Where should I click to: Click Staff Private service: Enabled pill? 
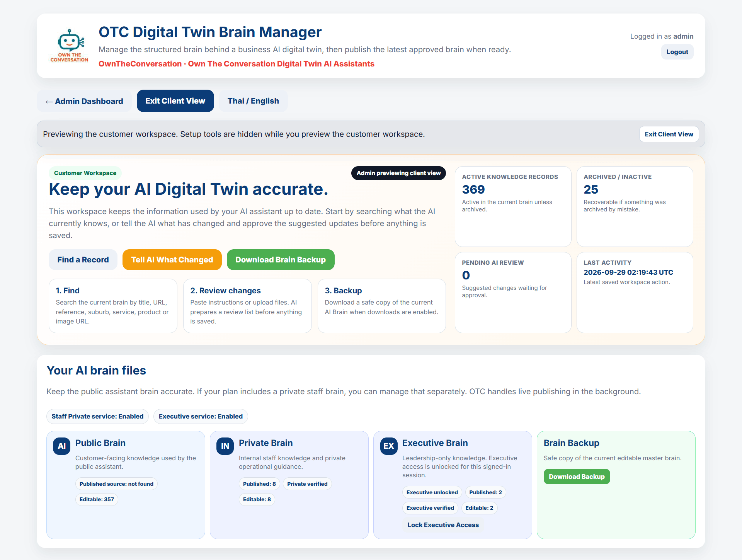(97, 416)
